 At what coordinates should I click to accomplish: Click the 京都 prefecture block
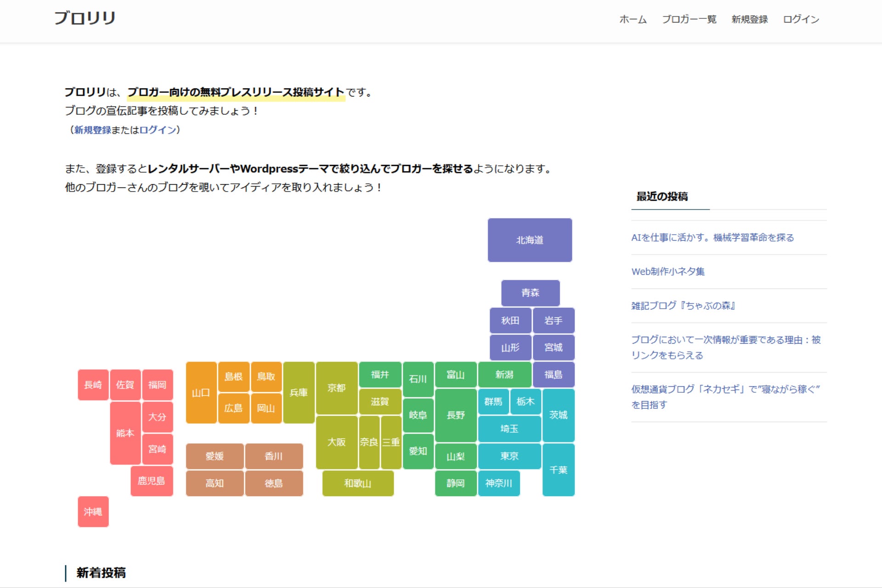[336, 388]
